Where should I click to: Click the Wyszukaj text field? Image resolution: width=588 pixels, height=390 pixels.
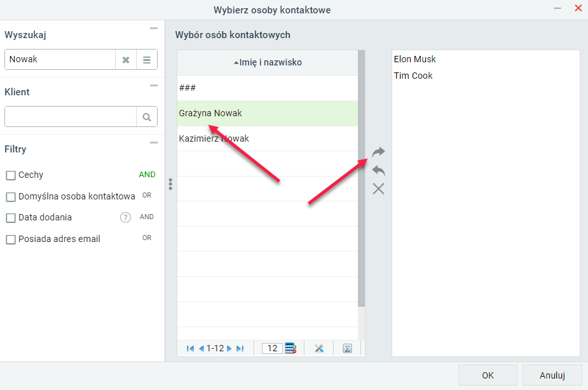point(60,60)
